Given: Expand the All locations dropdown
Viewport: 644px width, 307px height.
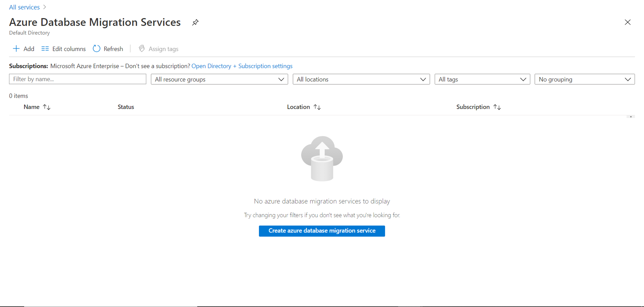Looking at the screenshot, I should point(361,79).
